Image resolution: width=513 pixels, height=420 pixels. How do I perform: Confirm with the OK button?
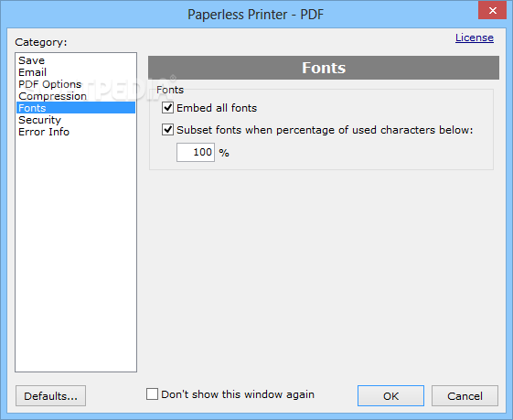pyautogui.click(x=391, y=396)
